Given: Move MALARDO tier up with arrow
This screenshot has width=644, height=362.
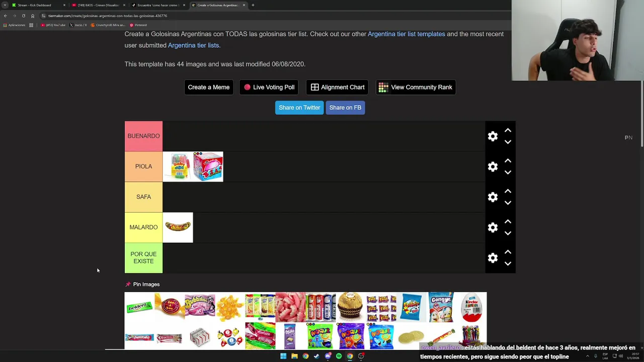Looking at the screenshot, I should click(x=508, y=222).
